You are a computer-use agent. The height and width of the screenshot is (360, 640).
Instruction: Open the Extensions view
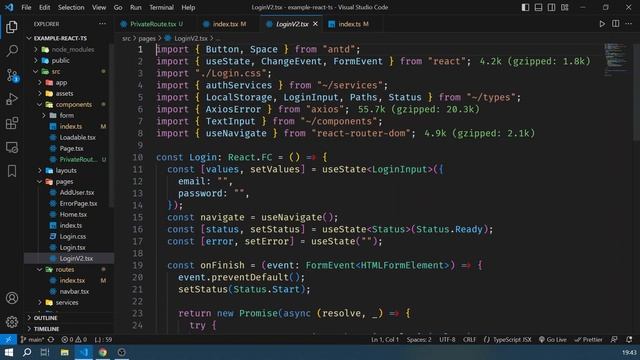(12, 123)
